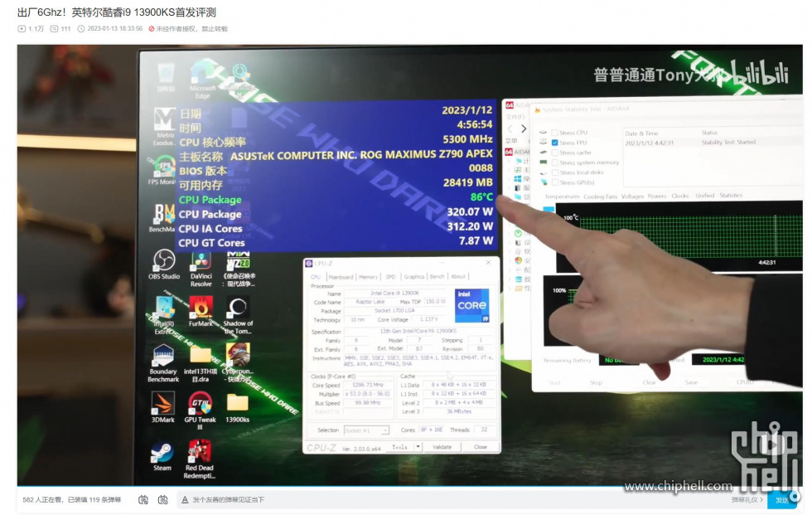Open the Call of Duty Modern Warfare shortcut
Screen dimensions: 812x515
pyautogui.click(x=239, y=270)
